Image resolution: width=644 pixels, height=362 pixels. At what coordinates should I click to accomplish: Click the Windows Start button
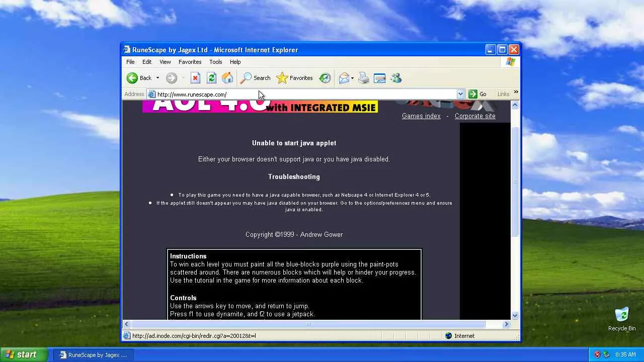coord(24,354)
